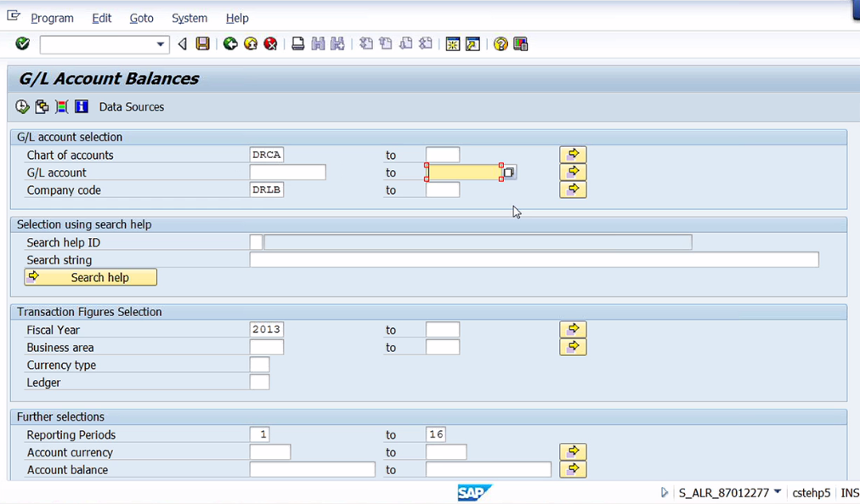Click the Company code field showing DRLB

click(x=267, y=190)
